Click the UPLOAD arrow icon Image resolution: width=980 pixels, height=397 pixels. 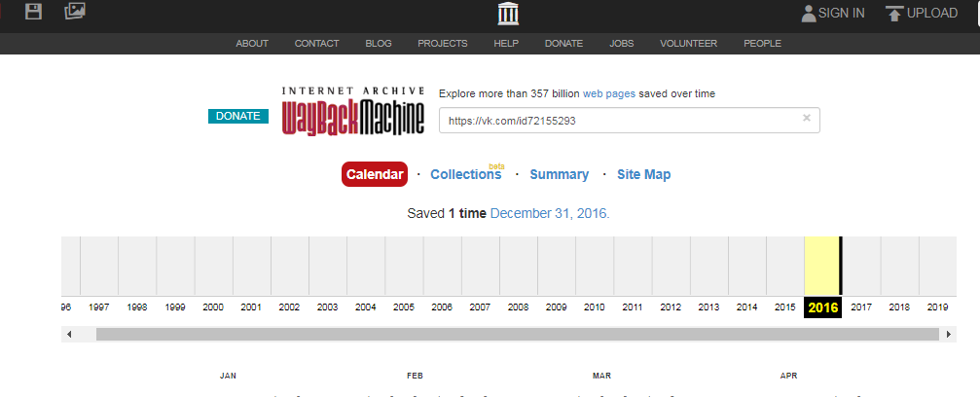tap(895, 13)
